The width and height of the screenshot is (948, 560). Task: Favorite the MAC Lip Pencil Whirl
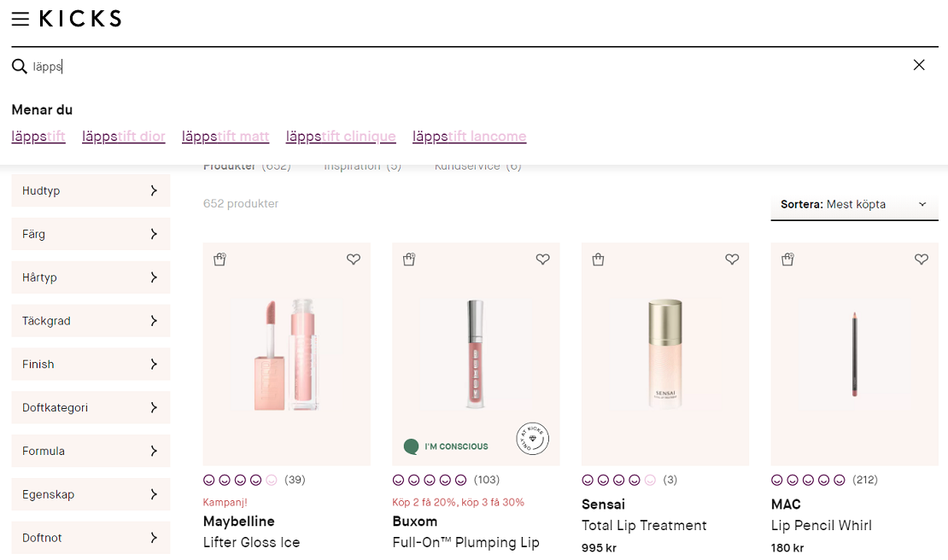pyautogui.click(x=922, y=260)
